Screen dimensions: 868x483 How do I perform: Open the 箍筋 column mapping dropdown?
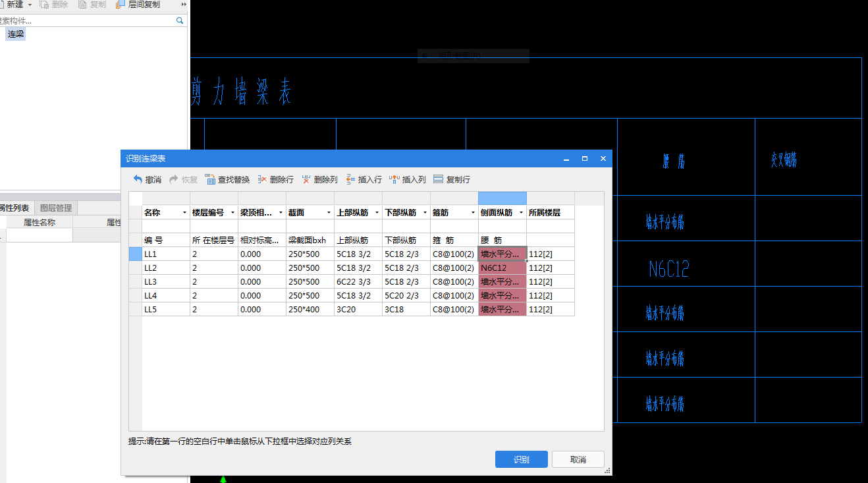point(473,213)
